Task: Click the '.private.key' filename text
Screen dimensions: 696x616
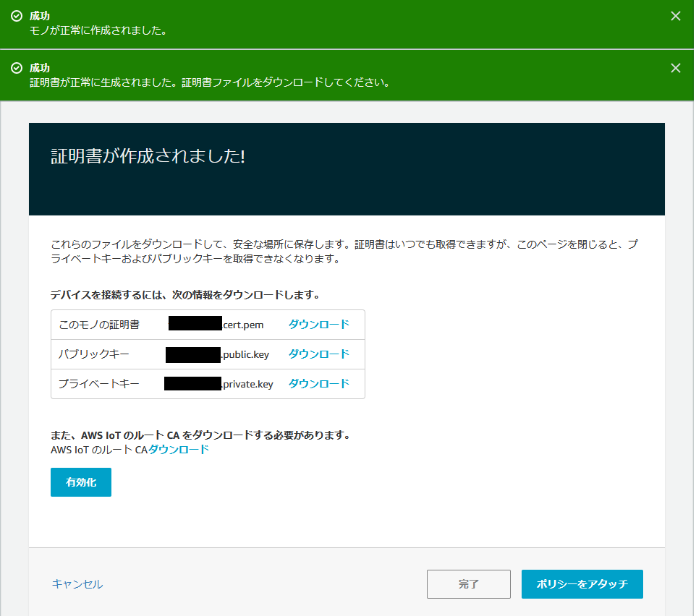Action: pos(247,384)
